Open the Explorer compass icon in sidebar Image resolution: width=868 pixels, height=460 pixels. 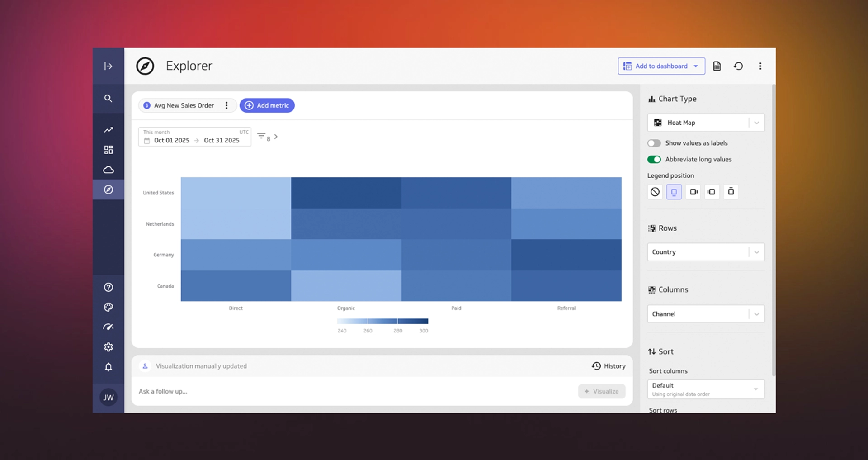(108, 190)
